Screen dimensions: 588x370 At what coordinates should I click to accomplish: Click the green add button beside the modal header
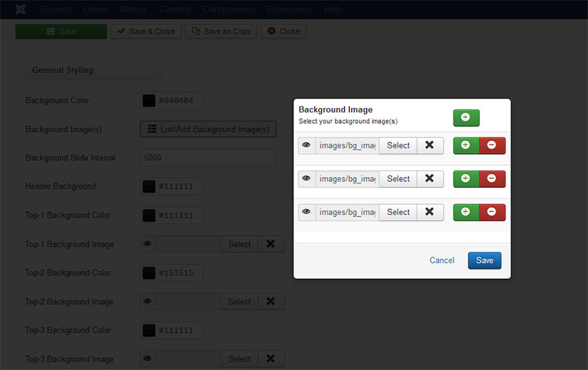click(466, 117)
